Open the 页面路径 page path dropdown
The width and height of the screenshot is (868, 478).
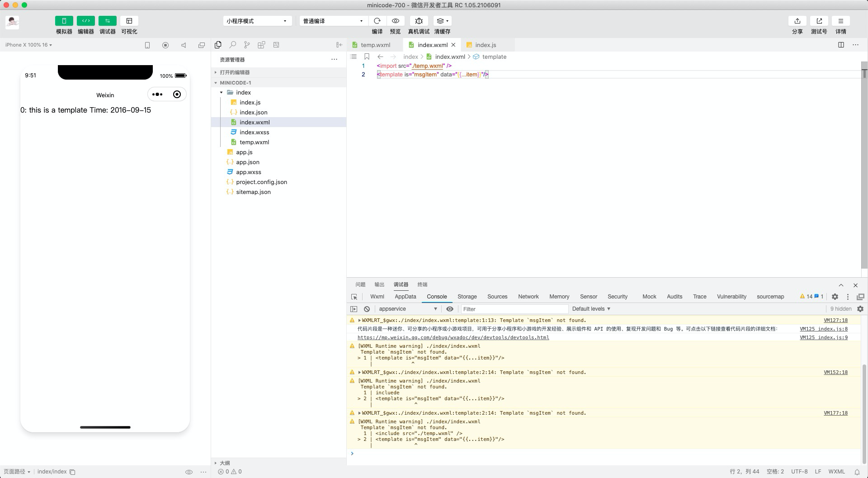[17, 472]
